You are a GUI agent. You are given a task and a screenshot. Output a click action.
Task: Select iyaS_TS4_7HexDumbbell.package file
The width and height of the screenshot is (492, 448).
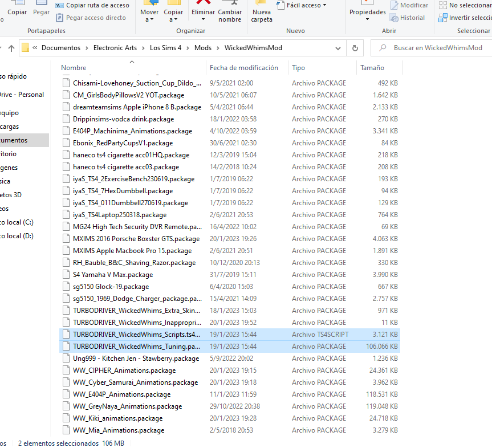point(229,191)
